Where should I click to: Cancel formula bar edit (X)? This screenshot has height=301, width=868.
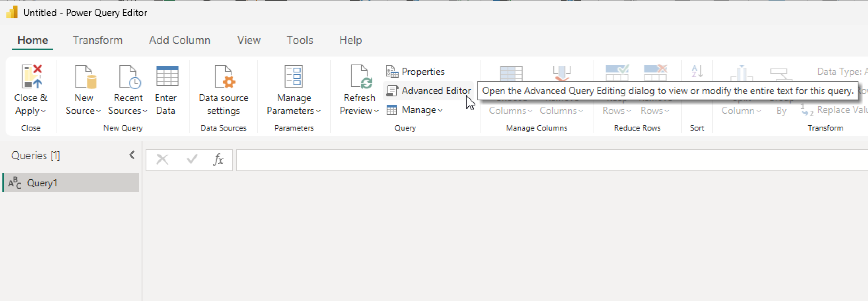162,160
